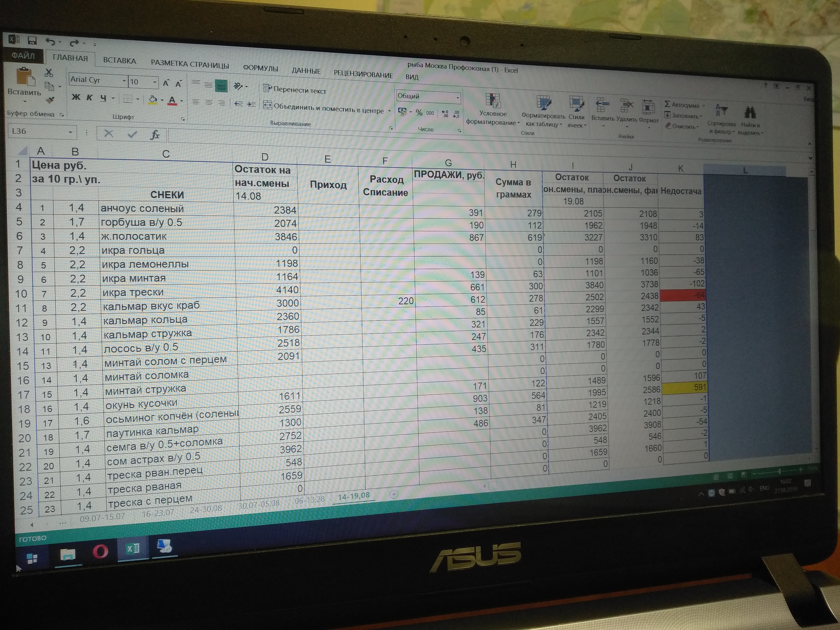The width and height of the screenshot is (840, 630).
Task: Open the font size dropdown showing 10
Action: 155,82
